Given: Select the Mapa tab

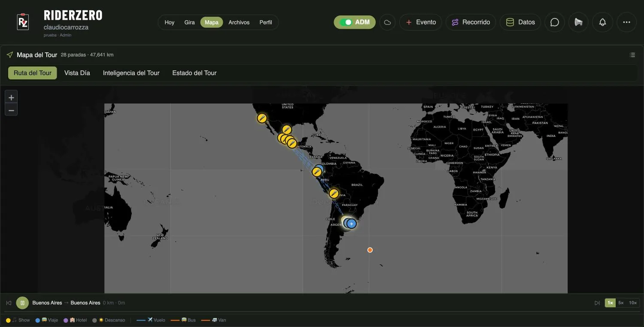Looking at the screenshot, I should point(212,22).
